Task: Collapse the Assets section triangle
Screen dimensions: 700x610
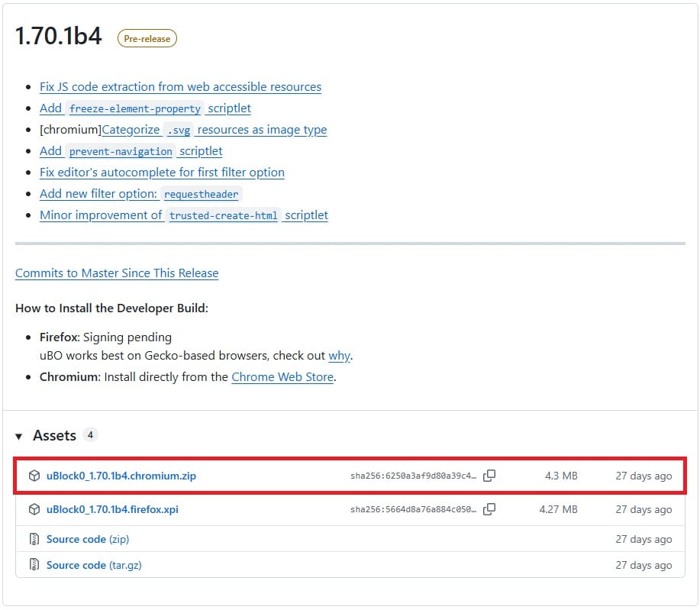Action: [x=19, y=436]
